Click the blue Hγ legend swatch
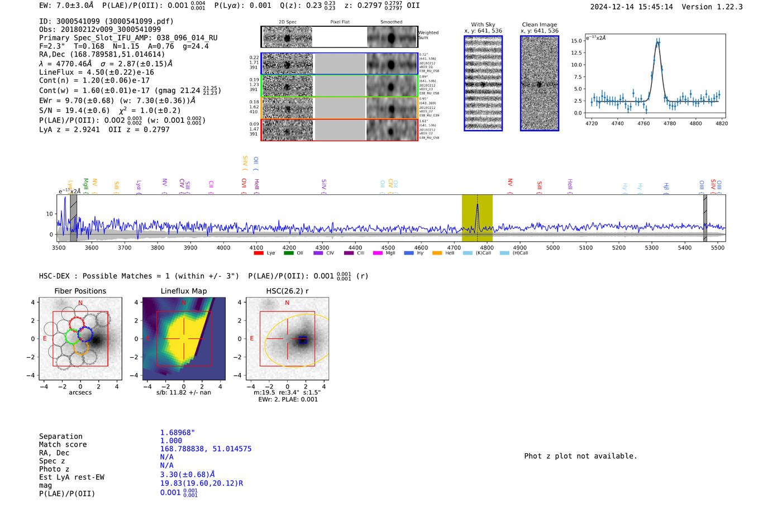The image size is (782, 532). coord(409,253)
